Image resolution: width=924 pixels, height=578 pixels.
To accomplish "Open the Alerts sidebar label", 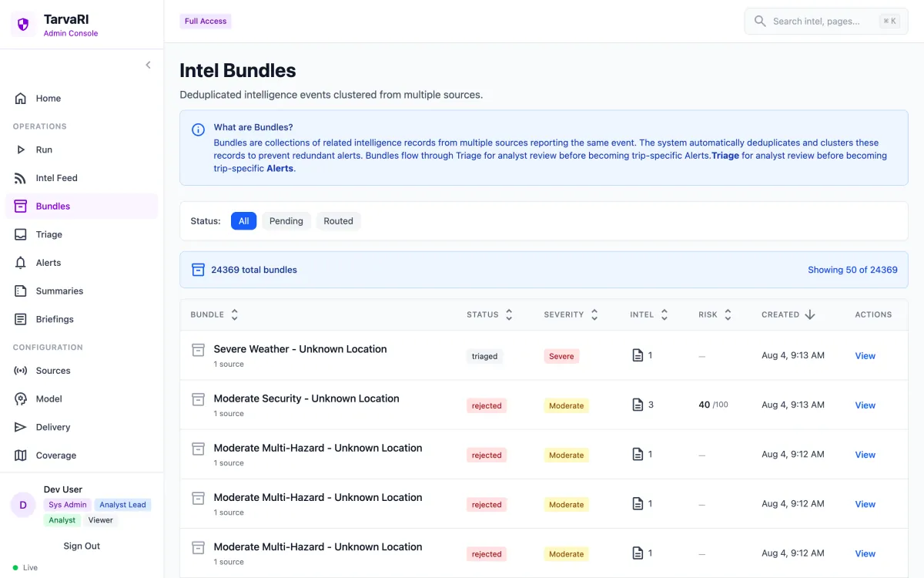I will (49, 263).
